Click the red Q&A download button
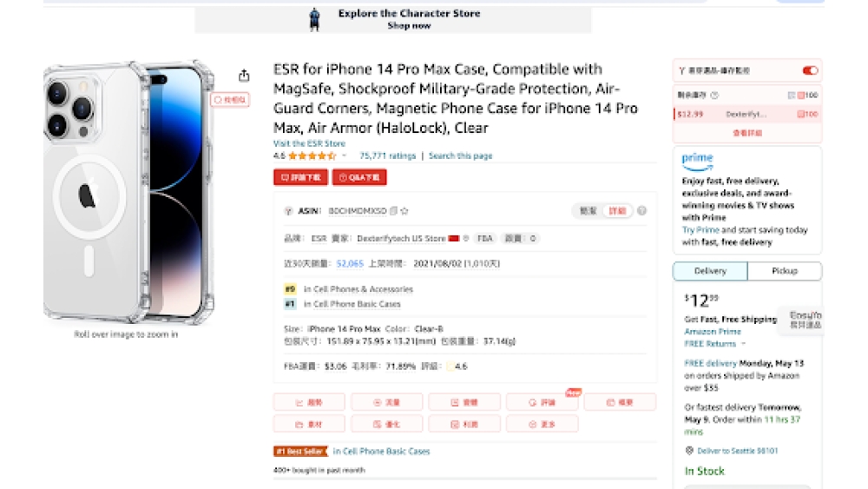 (359, 177)
